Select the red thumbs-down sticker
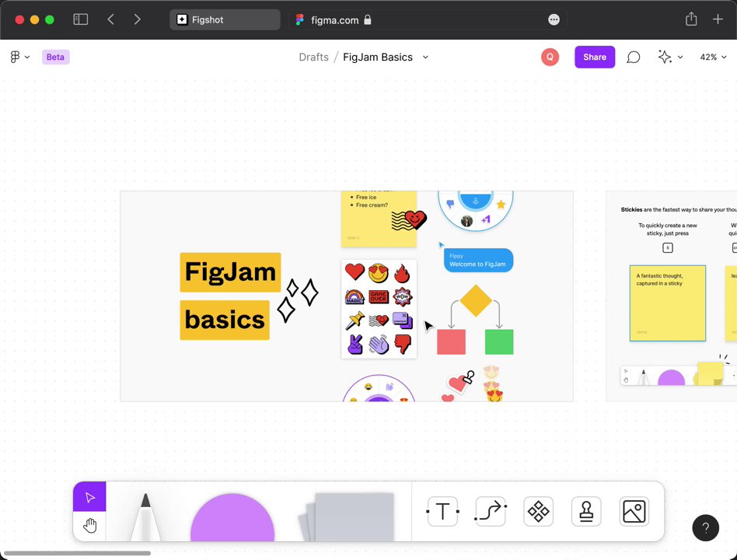Screen dimensions: 737x560 403,344
